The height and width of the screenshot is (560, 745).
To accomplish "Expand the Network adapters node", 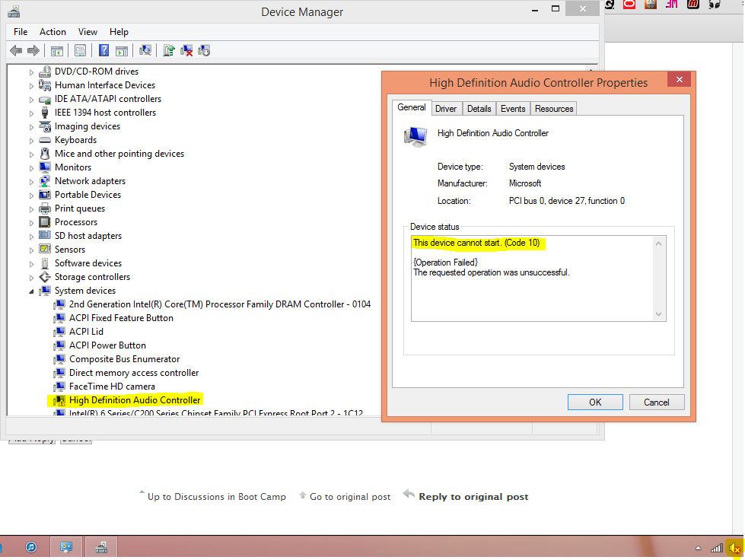I will (x=31, y=182).
